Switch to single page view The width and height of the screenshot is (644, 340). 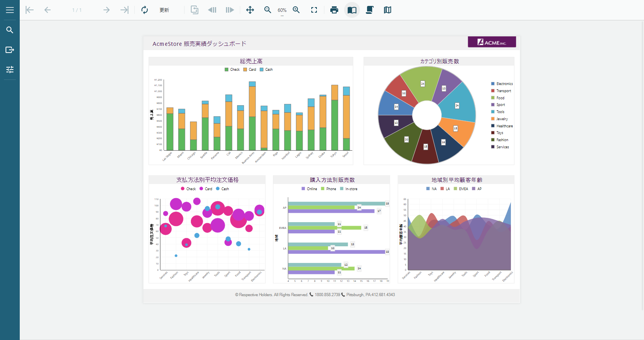[352, 10]
